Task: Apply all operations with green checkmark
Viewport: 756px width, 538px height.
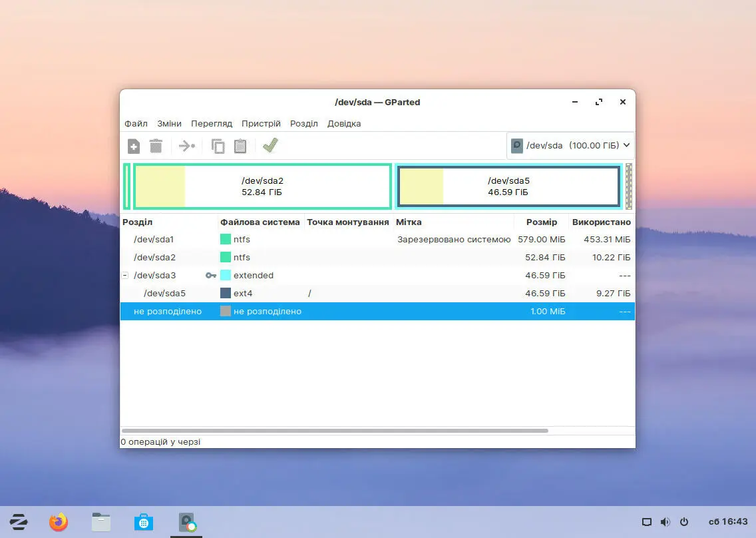Action: (x=270, y=145)
